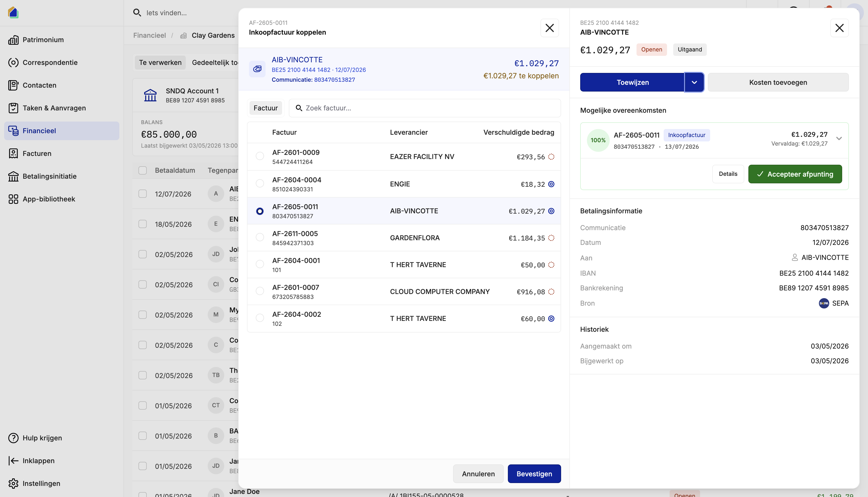868x497 pixels.
Task: Click building icon before Clay Gardens breadcrumb
Action: click(183, 35)
